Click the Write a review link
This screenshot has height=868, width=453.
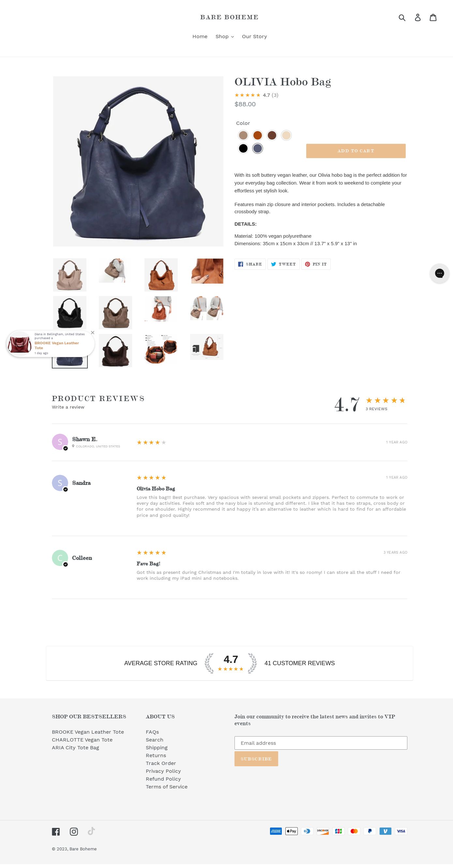tap(68, 407)
